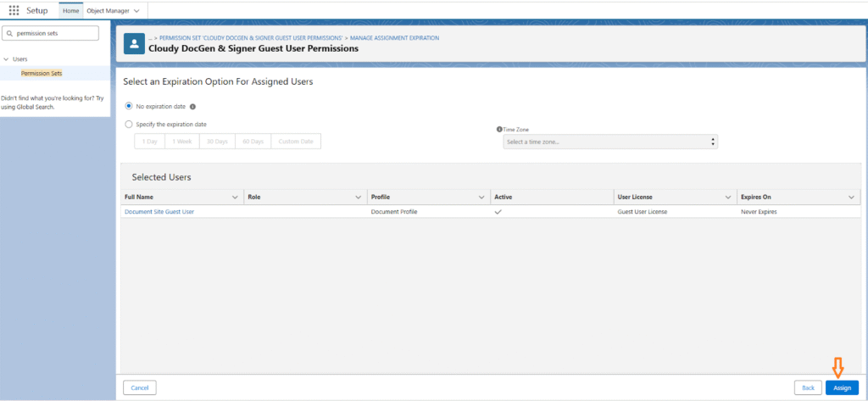Click the info icon beside No expiration date

193,107
